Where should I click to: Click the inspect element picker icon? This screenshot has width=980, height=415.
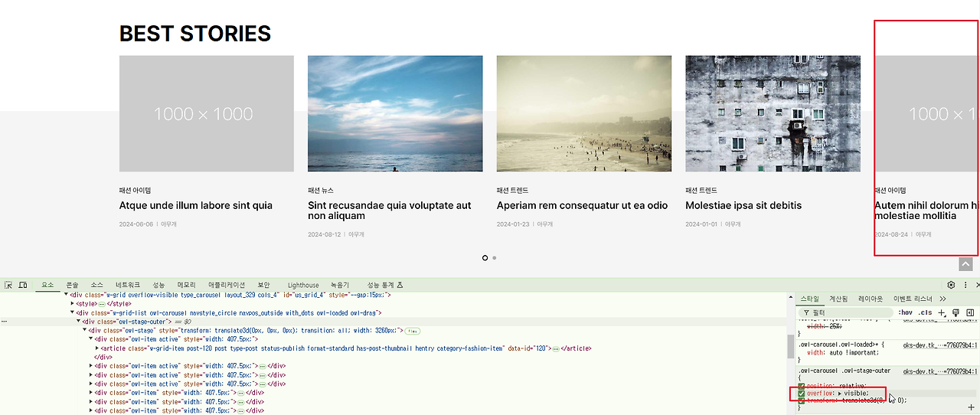click(x=8, y=285)
